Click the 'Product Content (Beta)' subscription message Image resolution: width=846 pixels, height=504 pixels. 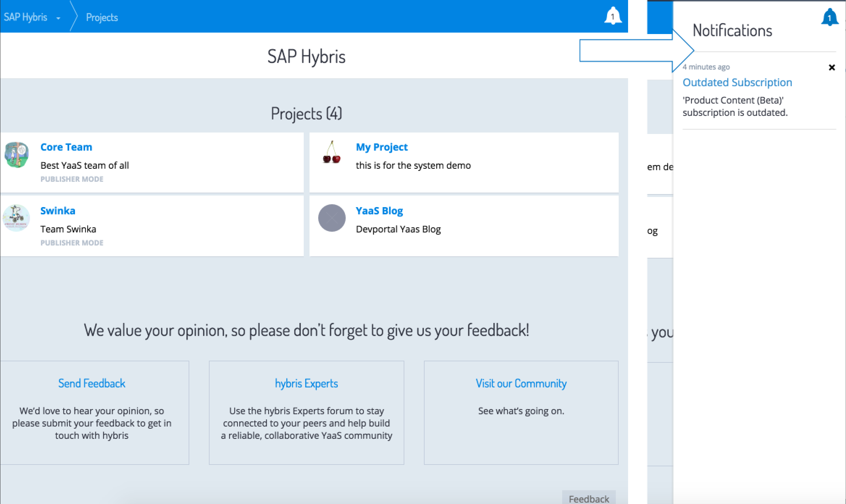click(735, 106)
